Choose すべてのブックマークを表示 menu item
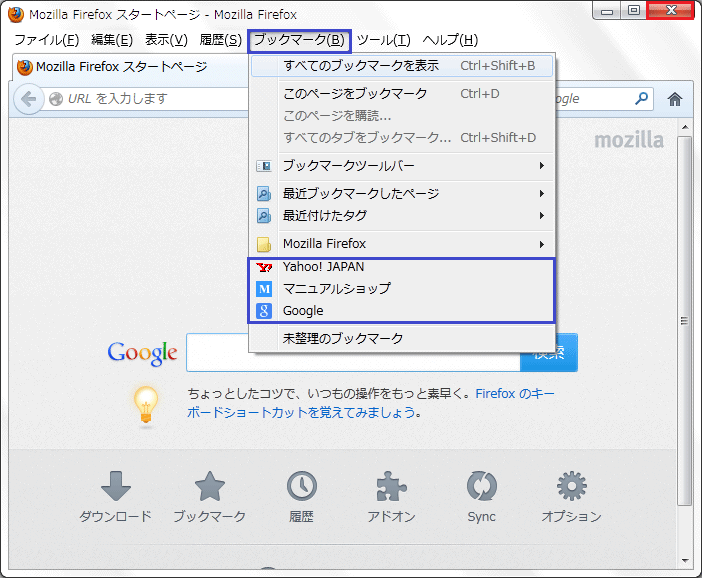702x578 pixels. 402,66
